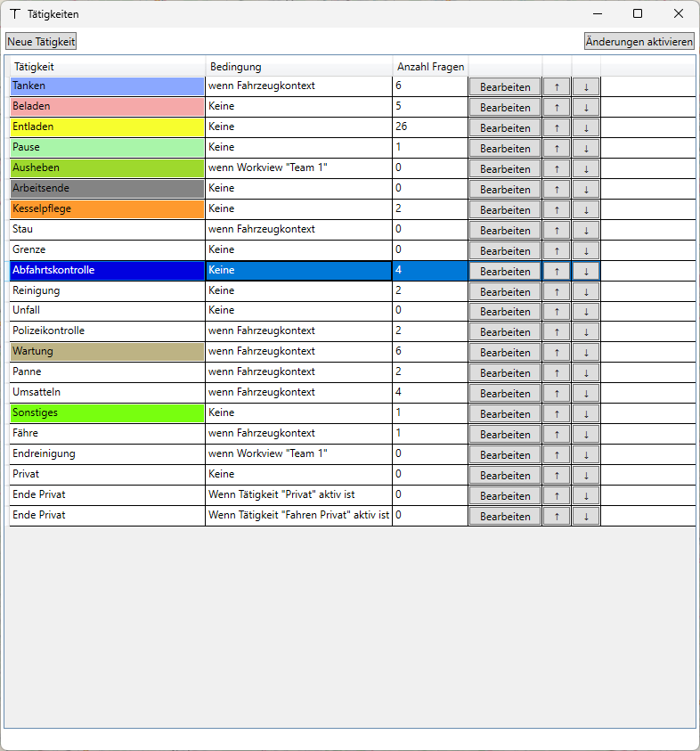Down arrow of row with condition "Privat" aktiv
Viewport: 700px width, 751px height.
(x=586, y=495)
